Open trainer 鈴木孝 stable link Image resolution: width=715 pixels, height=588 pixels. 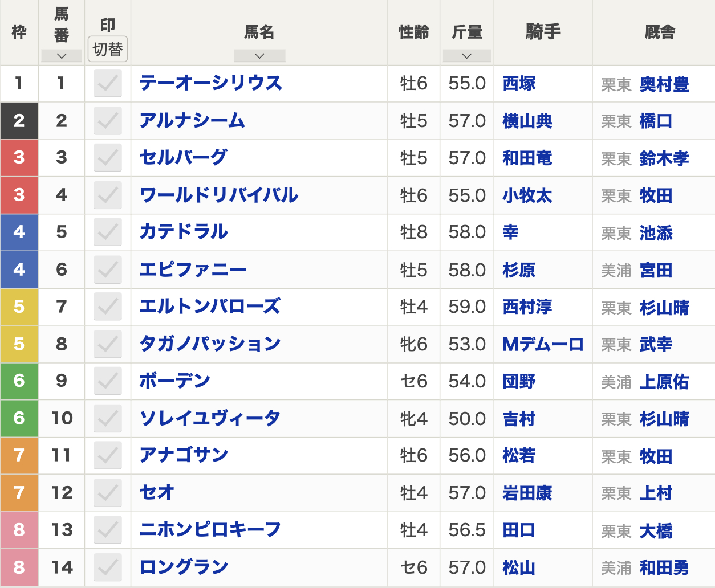(x=664, y=158)
